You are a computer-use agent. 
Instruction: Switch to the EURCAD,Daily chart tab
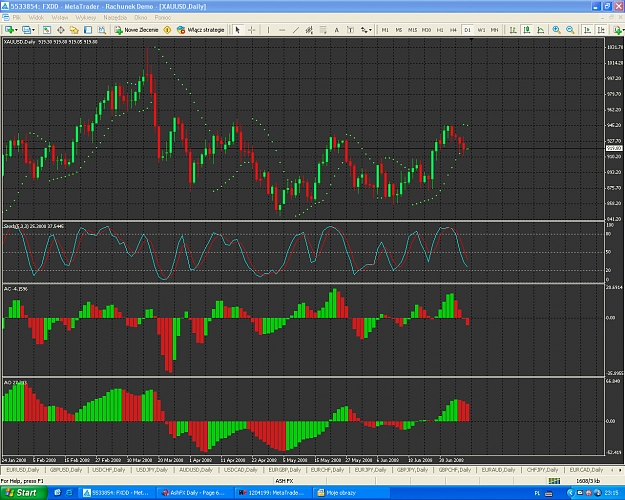click(586, 470)
